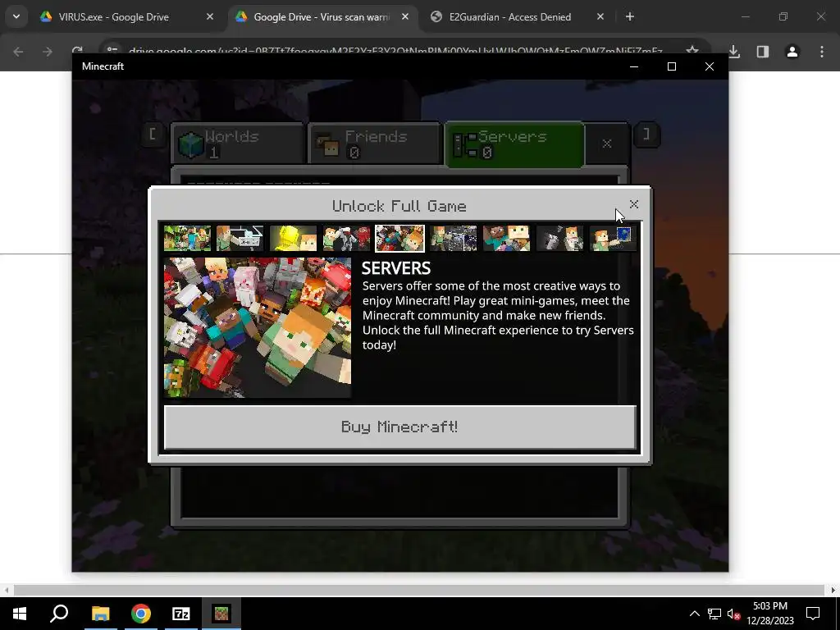The image size is (840, 630).
Task: Open Chrome profile menu
Action: point(792,52)
